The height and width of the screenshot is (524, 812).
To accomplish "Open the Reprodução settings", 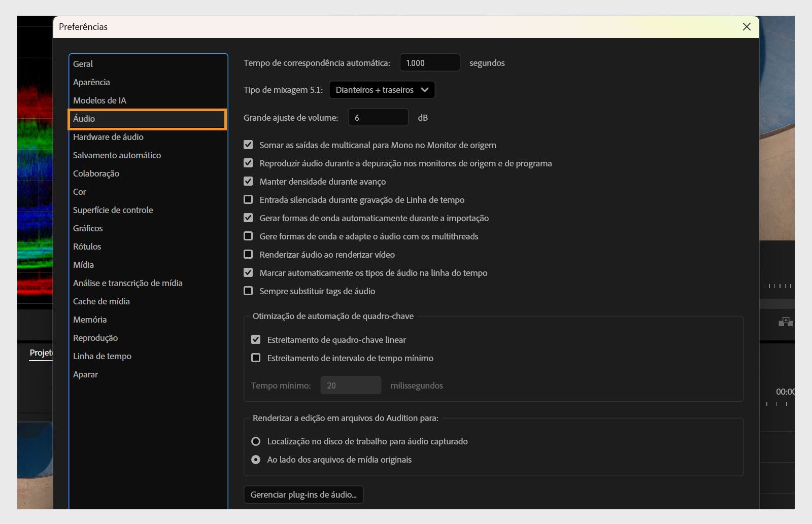I will tap(95, 338).
